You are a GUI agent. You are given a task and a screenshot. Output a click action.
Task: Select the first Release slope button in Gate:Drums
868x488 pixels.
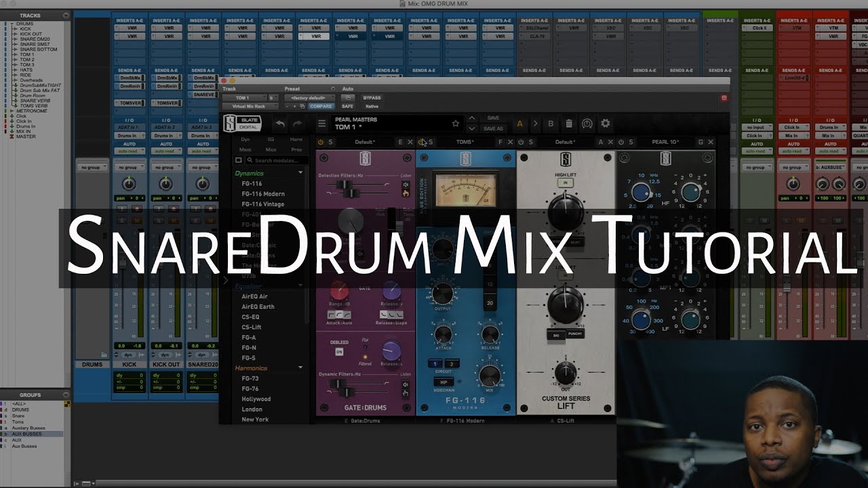[x=384, y=315]
